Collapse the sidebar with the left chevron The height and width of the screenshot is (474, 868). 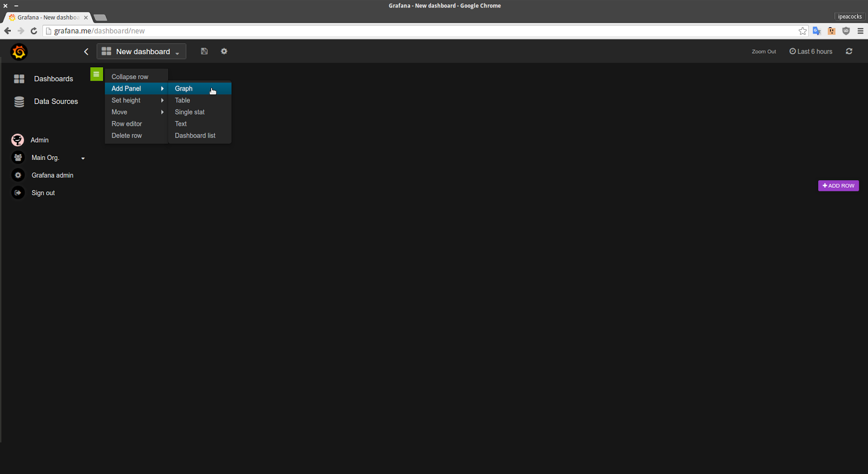[x=86, y=52]
